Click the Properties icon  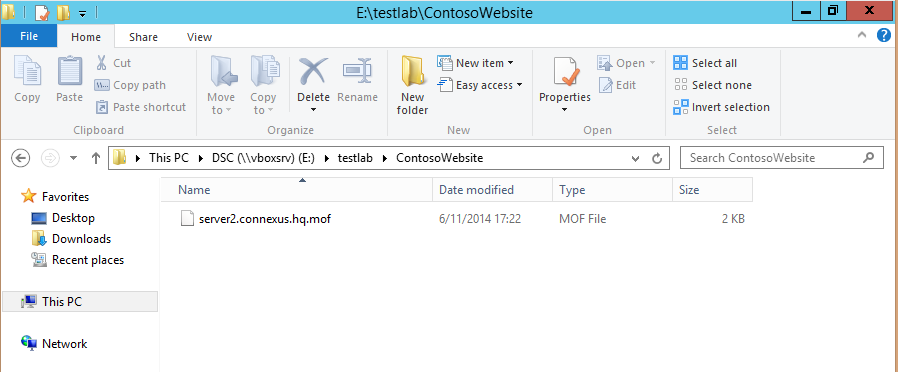pyautogui.click(x=565, y=73)
